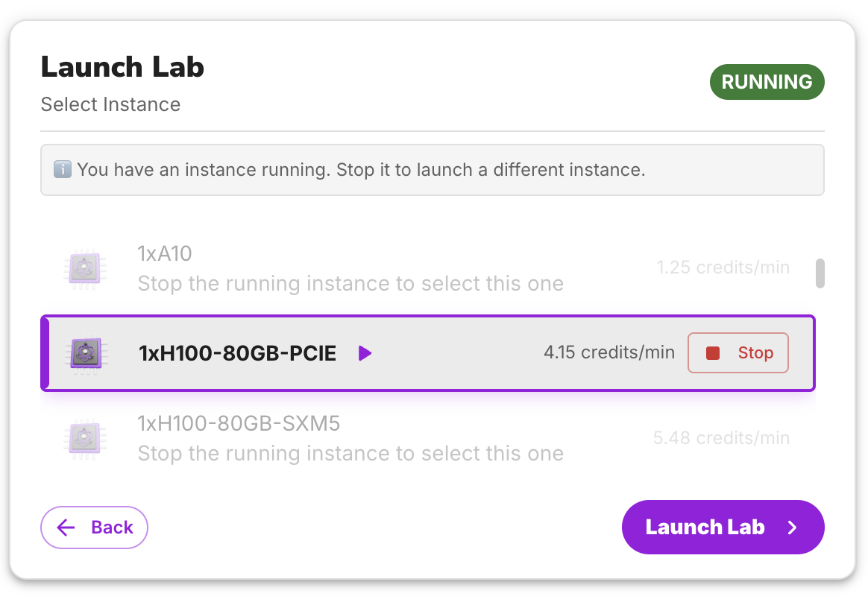Go back using the Back button
This screenshot has width=868, height=608.
[x=94, y=528]
